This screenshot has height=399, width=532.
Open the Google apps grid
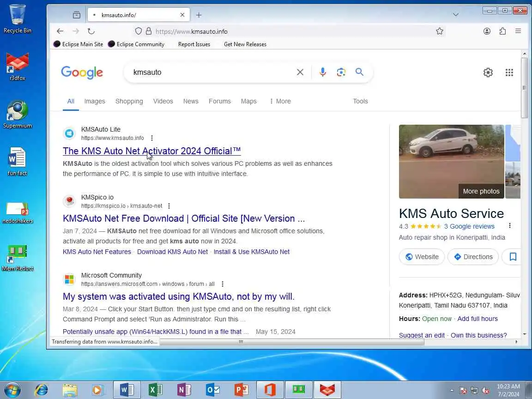[x=509, y=72]
